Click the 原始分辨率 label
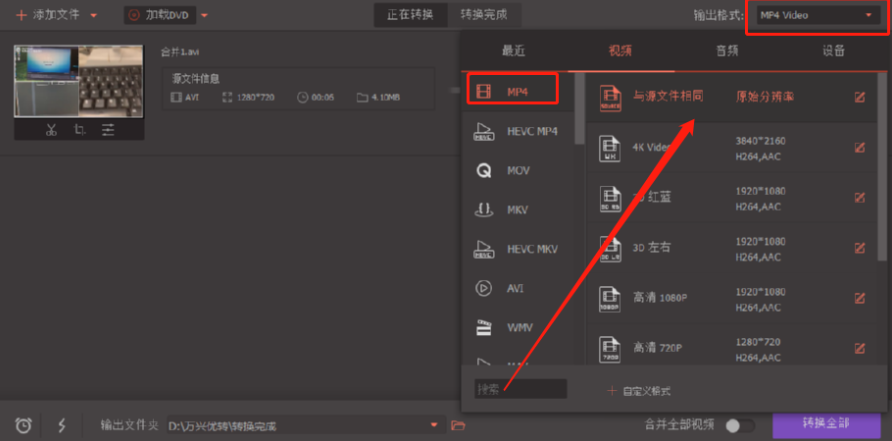The height and width of the screenshot is (441, 892). click(x=765, y=97)
